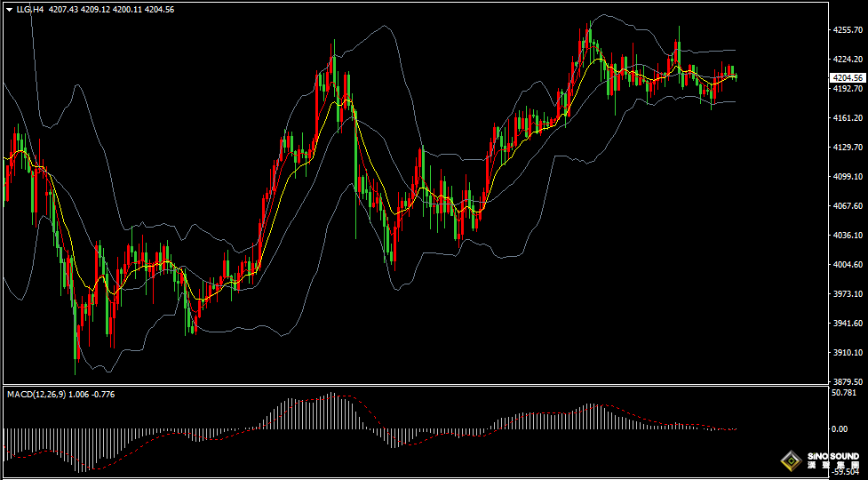Click the 0.00 level on MACD scale
Screen dimensions: 868x480
pyautogui.click(x=840, y=428)
